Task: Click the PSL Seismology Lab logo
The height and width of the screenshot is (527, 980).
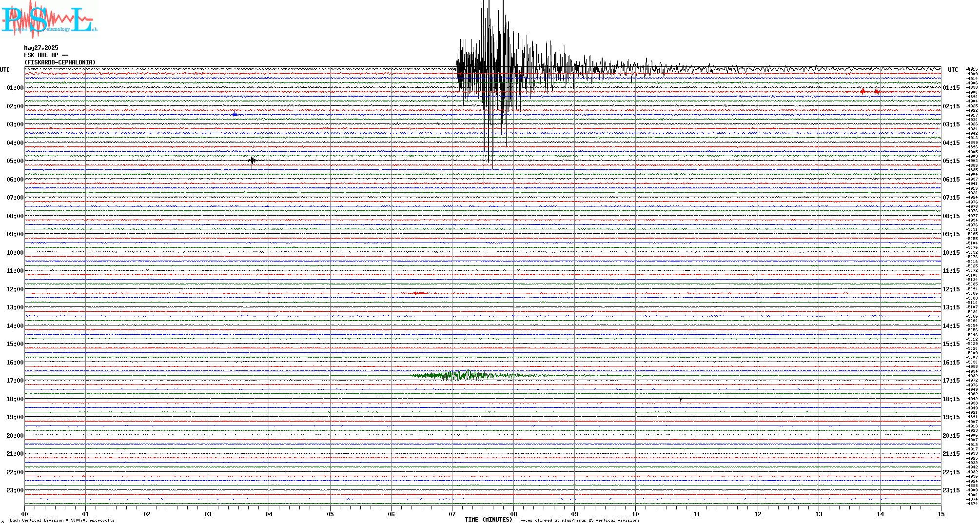Action: pyautogui.click(x=49, y=19)
